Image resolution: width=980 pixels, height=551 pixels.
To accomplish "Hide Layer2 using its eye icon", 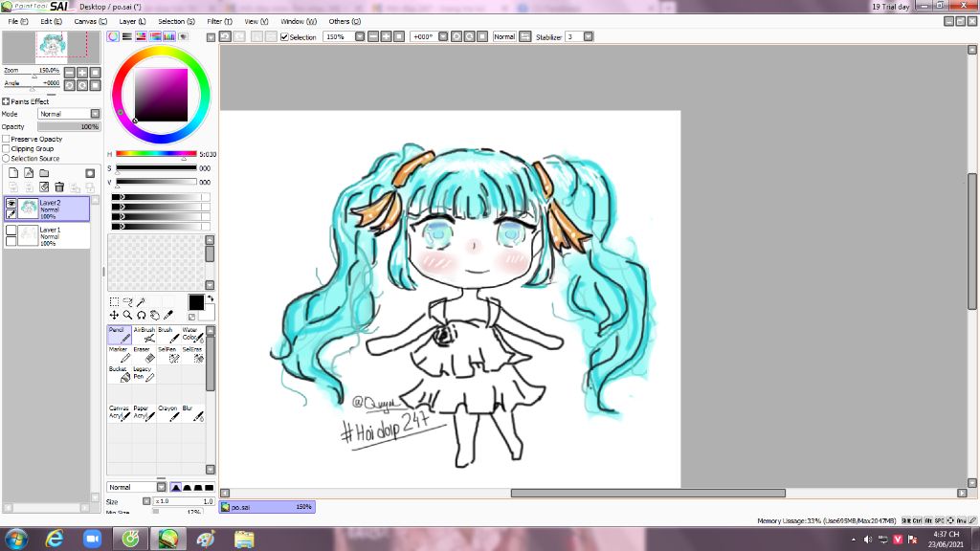I will pos(11,203).
